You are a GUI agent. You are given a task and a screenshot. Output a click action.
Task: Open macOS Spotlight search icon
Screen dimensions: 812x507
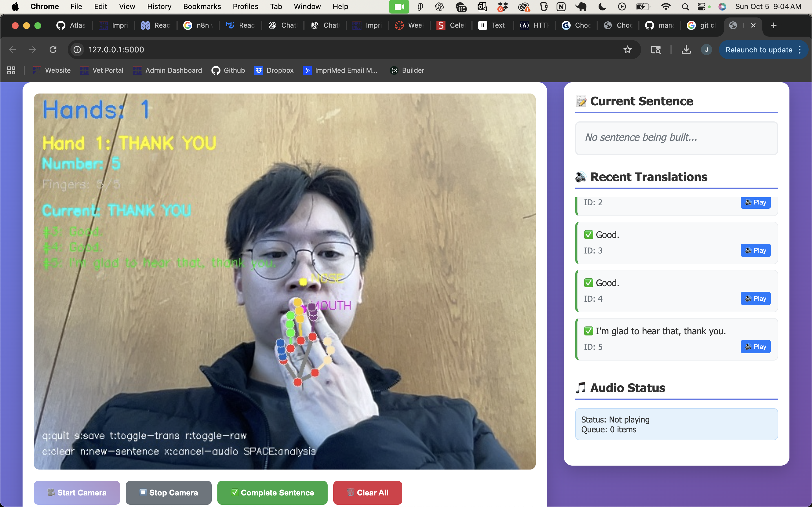tap(685, 6)
